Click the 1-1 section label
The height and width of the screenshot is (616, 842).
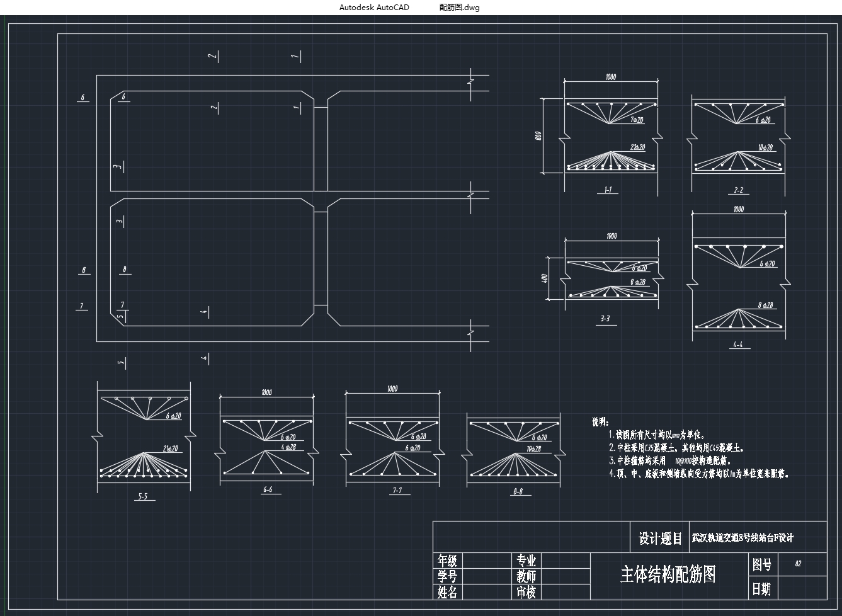coord(607,190)
